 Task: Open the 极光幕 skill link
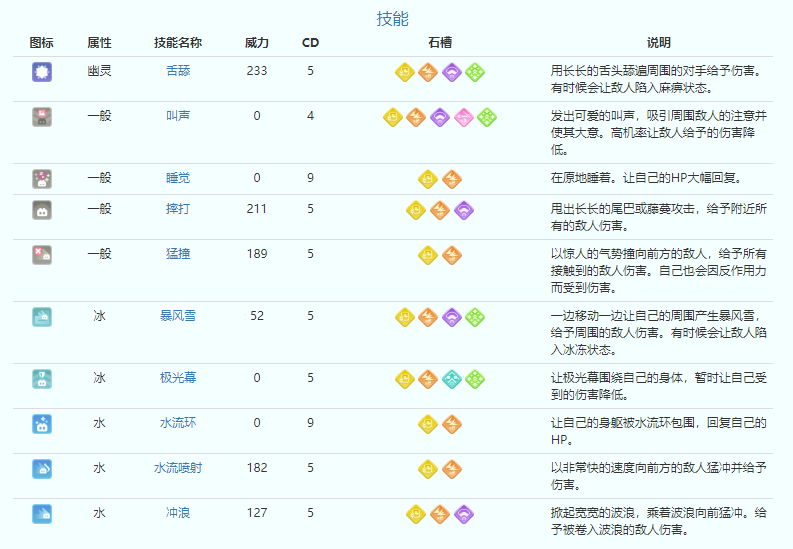point(178,378)
